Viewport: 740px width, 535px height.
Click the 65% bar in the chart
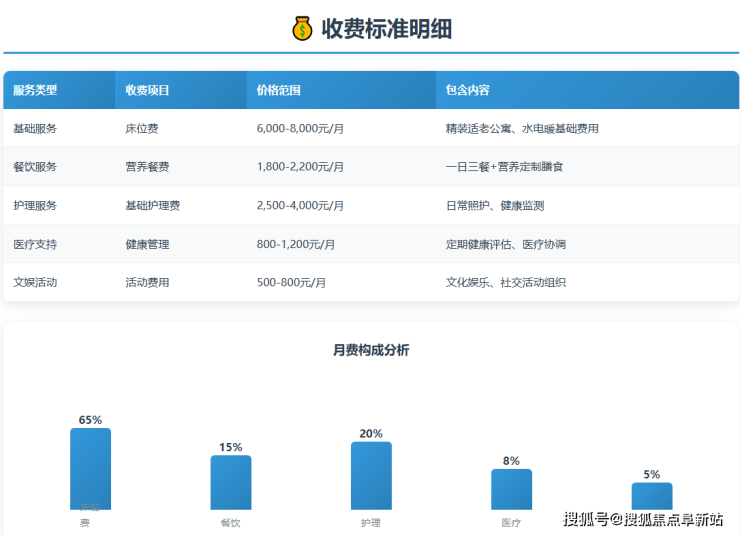(90, 468)
